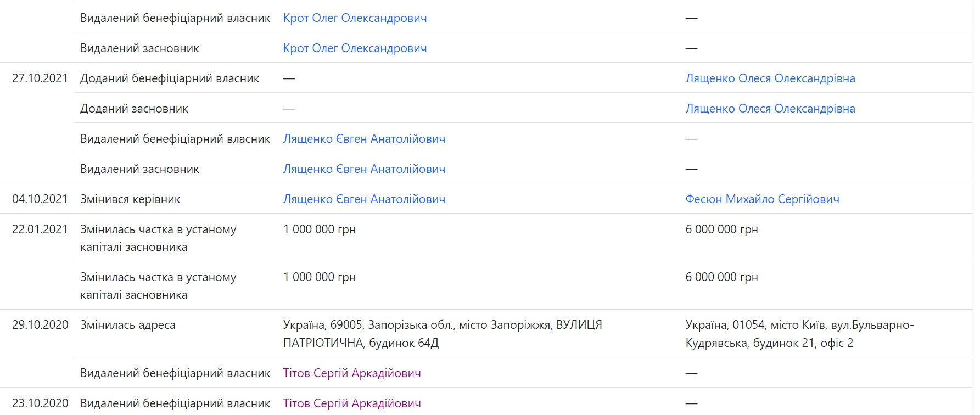980x415 pixels.
Task: Click Лященко Євген in Видалений бенефіціарний власник row
Action: (364, 139)
